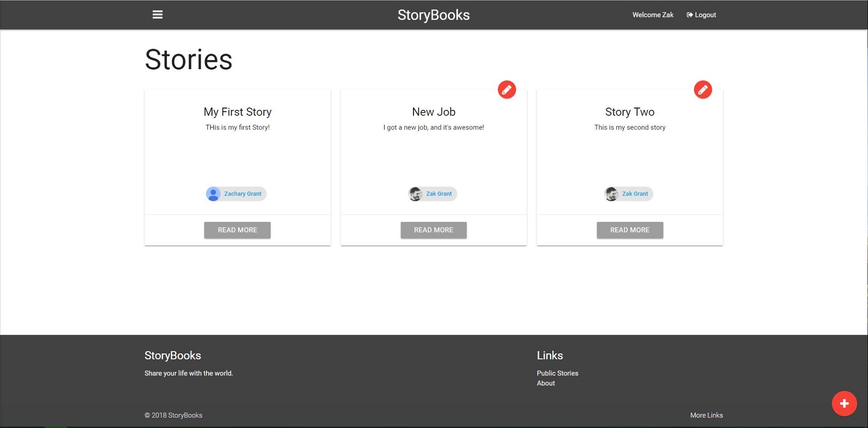Click the footer StoryBooks heading
The image size is (868, 428).
click(173, 356)
